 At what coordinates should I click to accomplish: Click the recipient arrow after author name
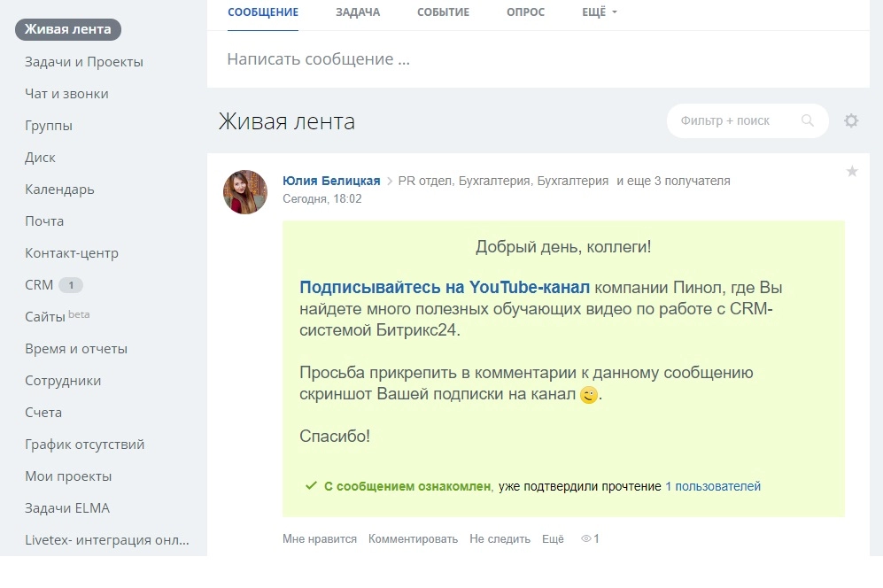(390, 182)
